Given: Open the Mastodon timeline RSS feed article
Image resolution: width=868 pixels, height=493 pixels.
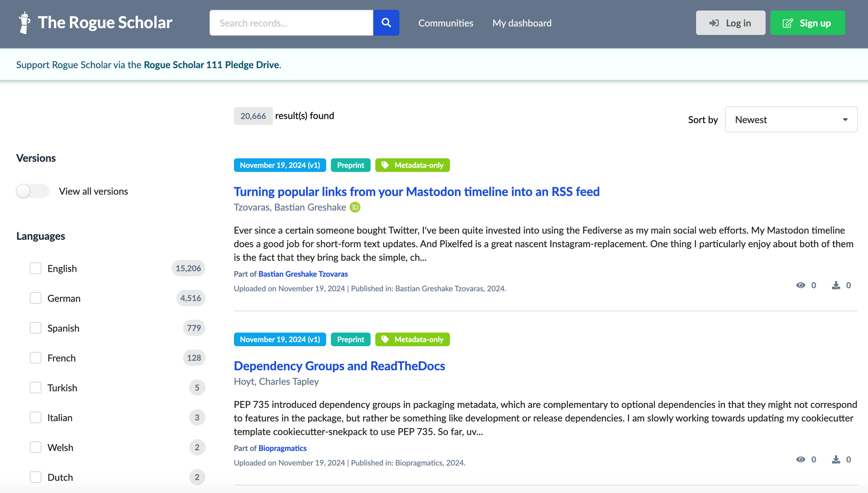Looking at the screenshot, I should point(417,191).
